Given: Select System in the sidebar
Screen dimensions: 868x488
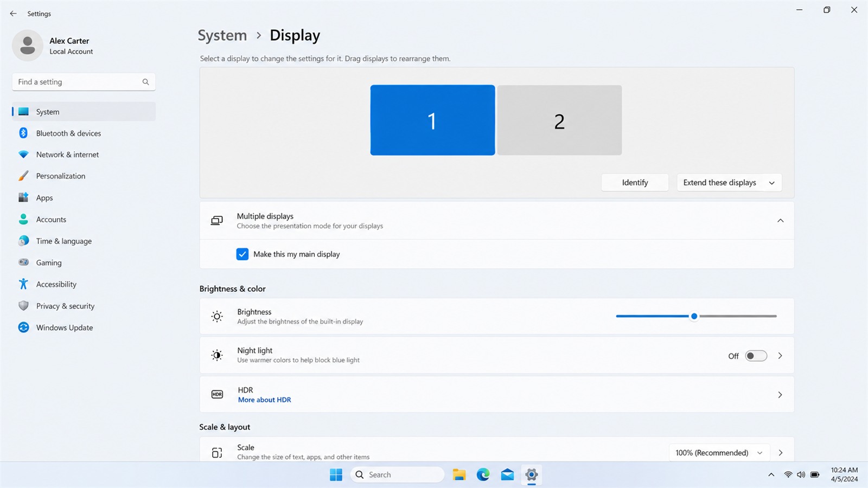Looking at the screenshot, I should pyautogui.click(x=84, y=112).
